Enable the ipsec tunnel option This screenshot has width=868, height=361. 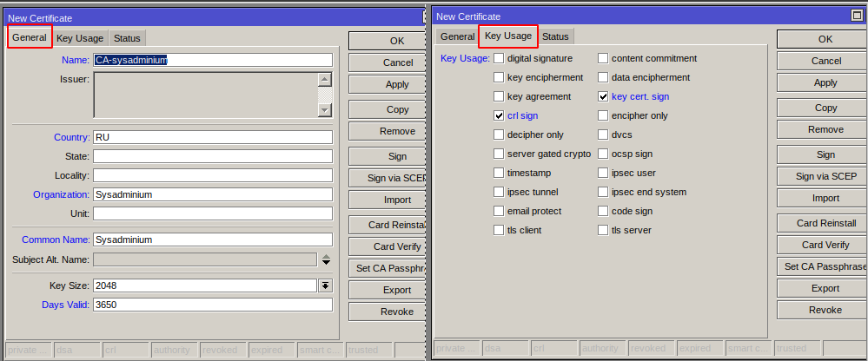pos(499,193)
